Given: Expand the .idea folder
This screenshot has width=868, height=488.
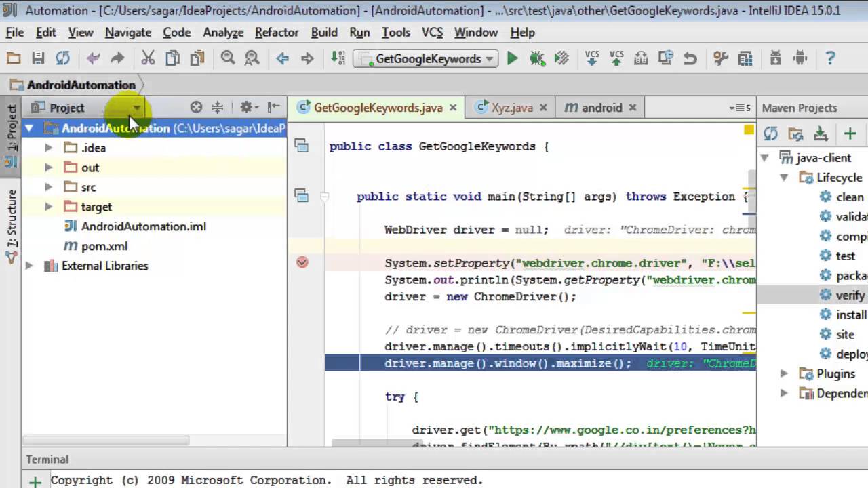Looking at the screenshot, I should pyautogui.click(x=49, y=148).
